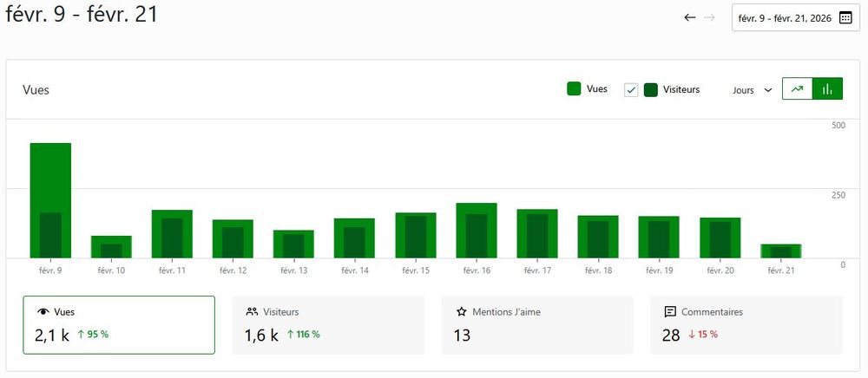Click the next period right arrow
The width and height of the screenshot is (868, 378).
pos(709,17)
